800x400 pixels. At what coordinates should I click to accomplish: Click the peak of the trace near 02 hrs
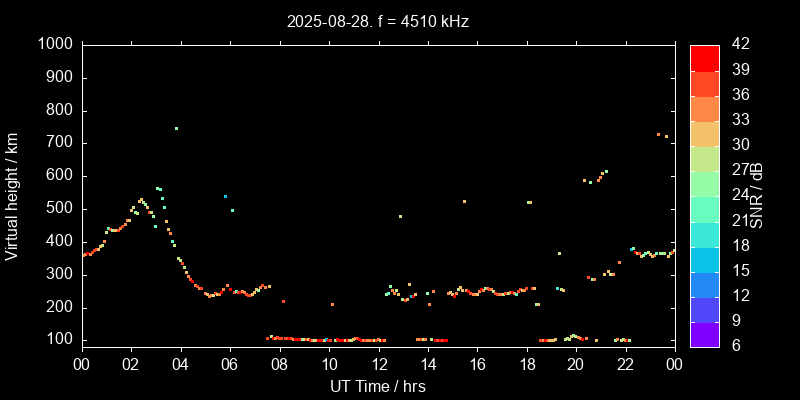141,200
